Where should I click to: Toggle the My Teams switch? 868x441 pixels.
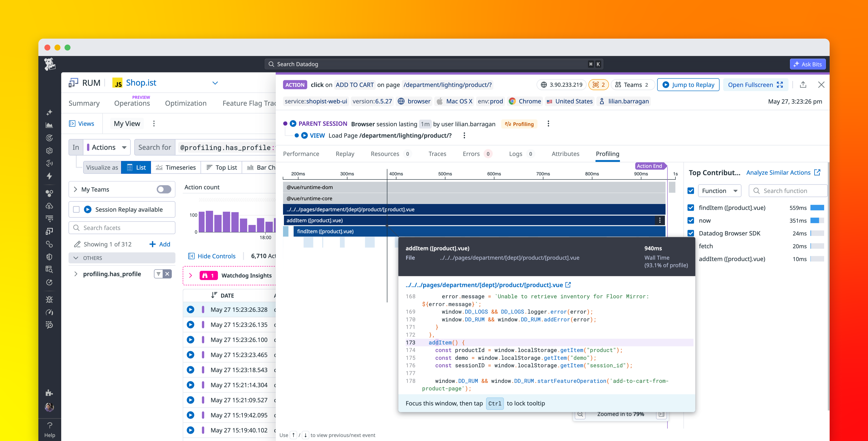point(164,189)
